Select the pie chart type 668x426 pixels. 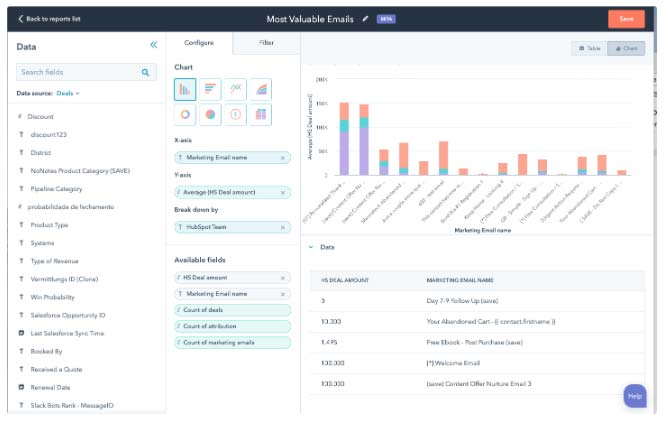(x=210, y=114)
